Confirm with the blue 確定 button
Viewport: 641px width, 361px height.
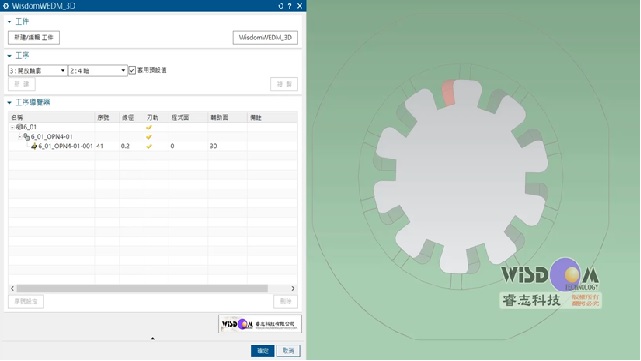pyautogui.click(x=262, y=351)
